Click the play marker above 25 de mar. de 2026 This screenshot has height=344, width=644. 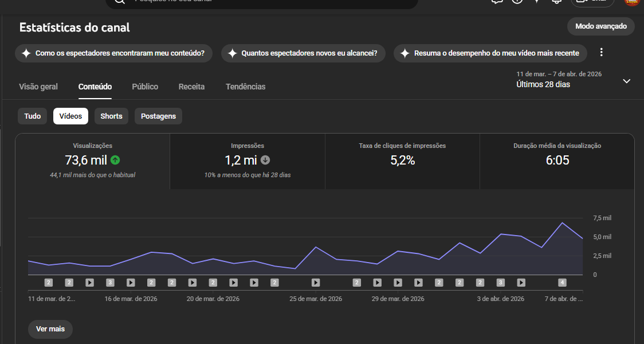pos(316,283)
